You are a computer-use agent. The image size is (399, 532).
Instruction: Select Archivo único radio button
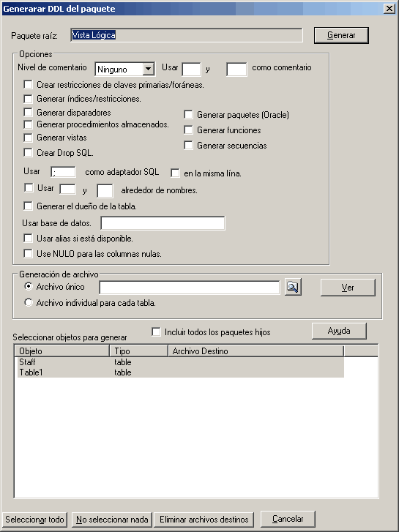(29, 286)
